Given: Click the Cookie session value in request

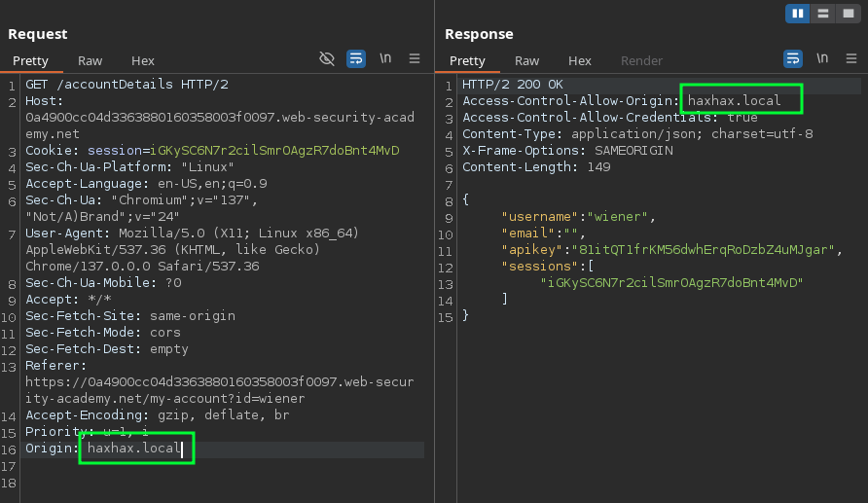Looking at the screenshot, I should pyautogui.click(x=274, y=151).
